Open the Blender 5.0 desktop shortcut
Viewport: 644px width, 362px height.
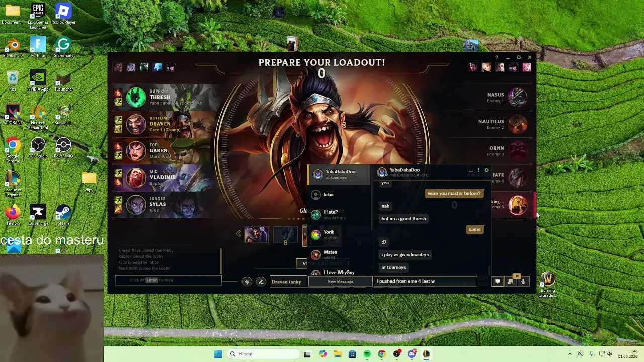[13, 48]
